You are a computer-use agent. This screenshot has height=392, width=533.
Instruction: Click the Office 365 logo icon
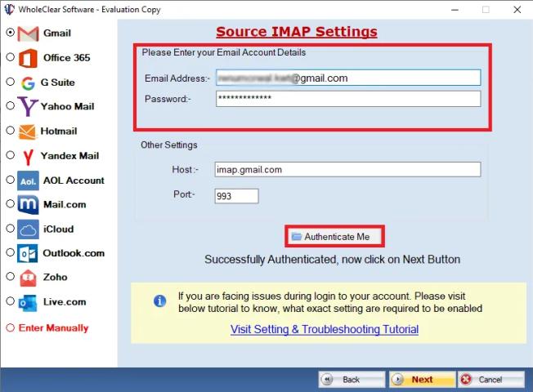[x=28, y=58]
